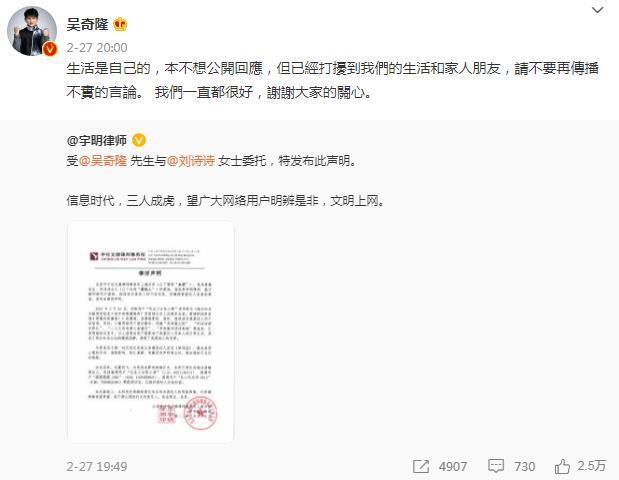Click the comment bubble icon
Image resolution: width=619 pixels, height=480 pixels.
tap(496, 466)
